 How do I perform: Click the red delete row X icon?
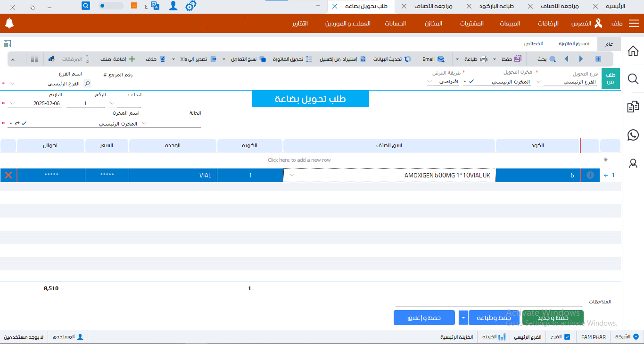pyautogui.click(x=8, y=176)
